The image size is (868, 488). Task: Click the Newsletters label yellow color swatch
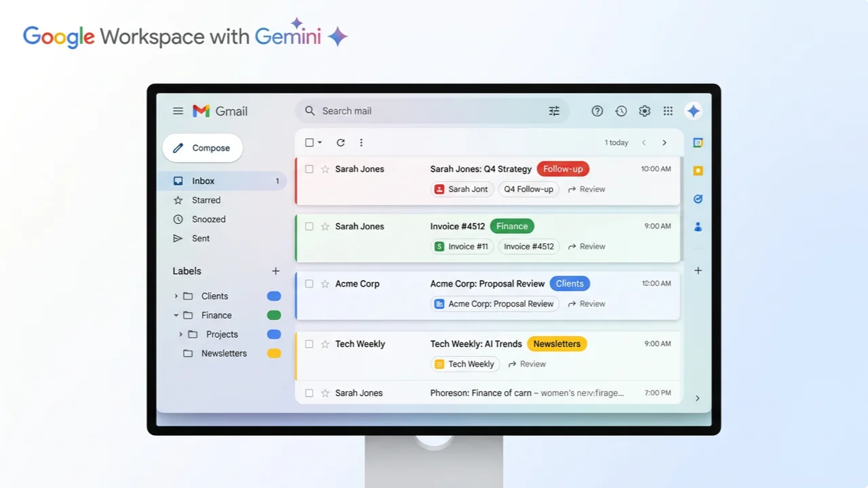click(x=274, y=354)
